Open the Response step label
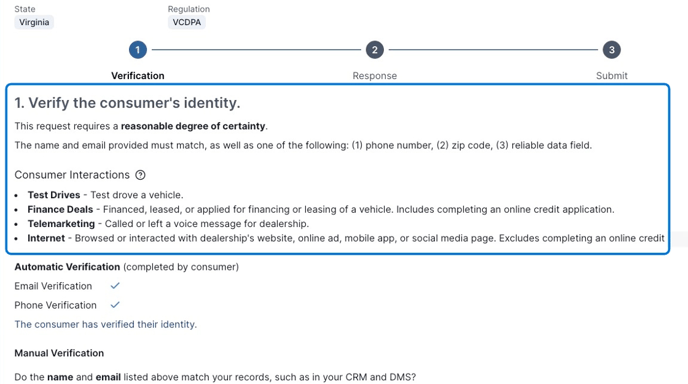The height and width of the screenshot is (384, 688). coord(375,75)
